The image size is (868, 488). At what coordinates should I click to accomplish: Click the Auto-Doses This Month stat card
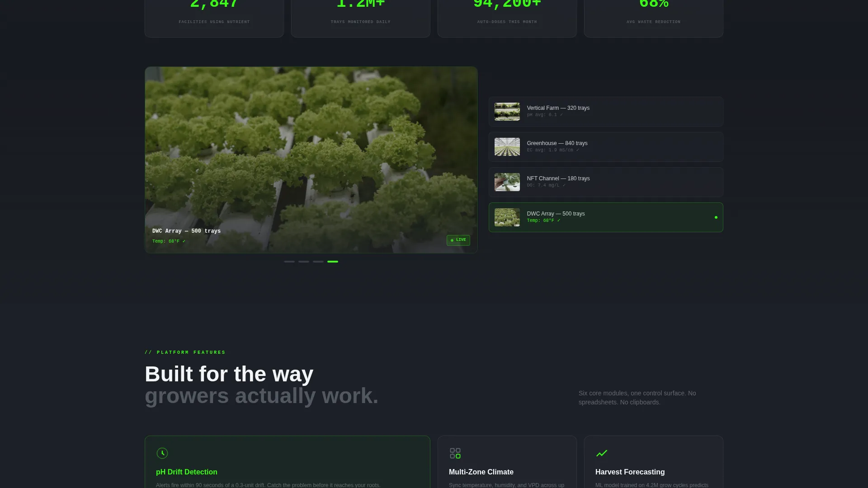[507, 18]
